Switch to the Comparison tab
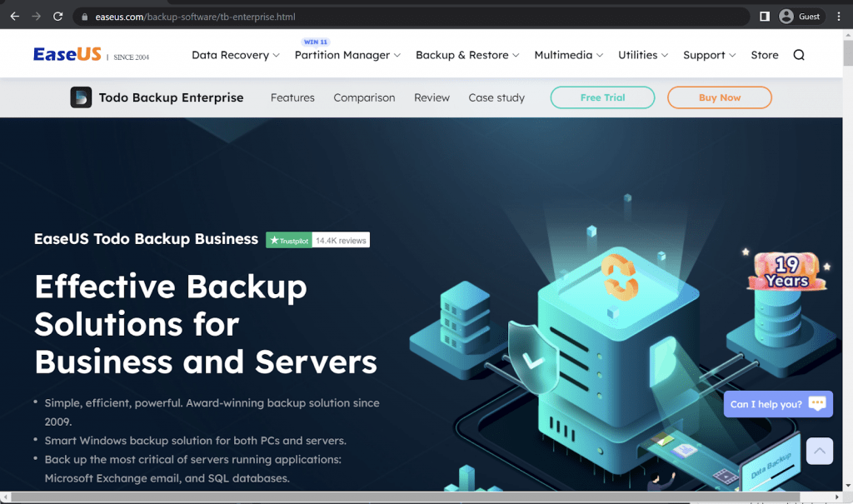The width and height of the screenshot is (853, 504). coord(364,97)
